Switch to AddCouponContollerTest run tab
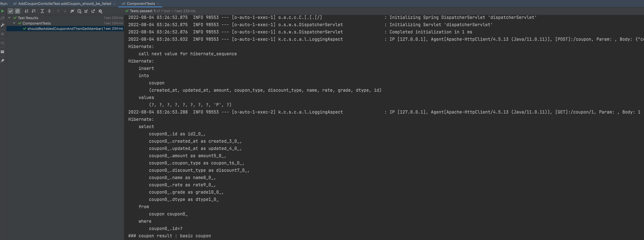 click(65, 4)
